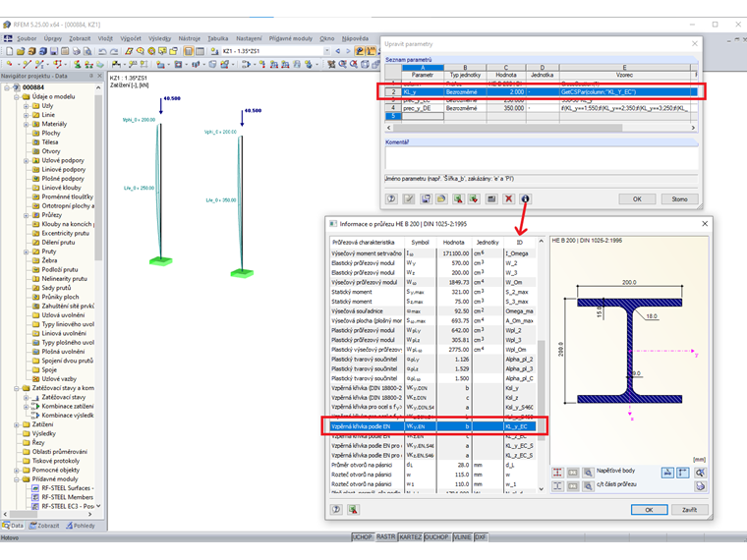
Task: Open the Přídavné moduly menu
Action: click(291, 38)
